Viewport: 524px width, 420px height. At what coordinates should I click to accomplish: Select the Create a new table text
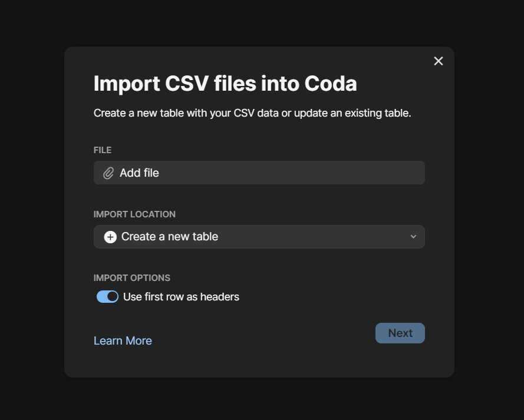tap(170, 237)
